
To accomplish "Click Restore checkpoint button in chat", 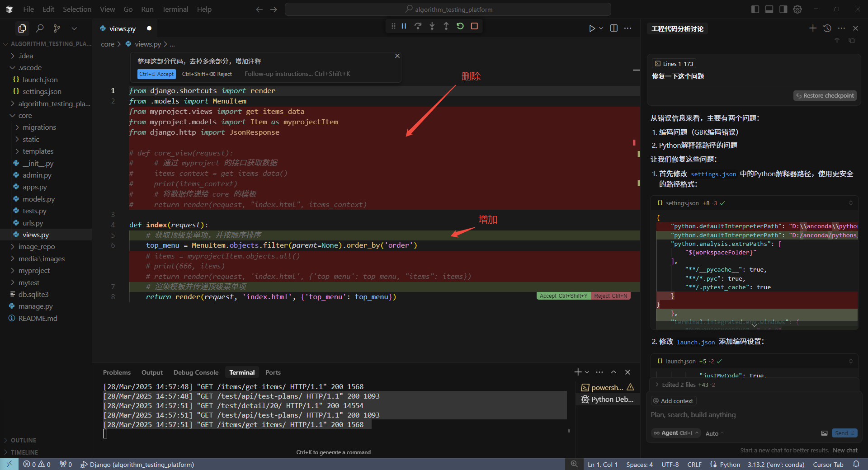I will (x=825, y=96).
